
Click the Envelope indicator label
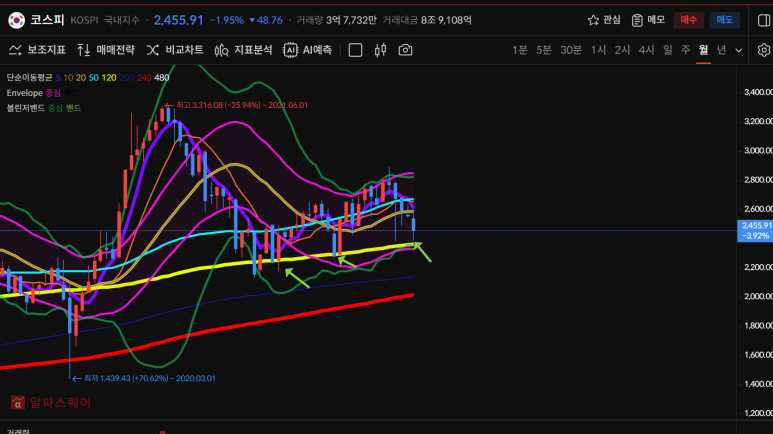click(25, 93)
